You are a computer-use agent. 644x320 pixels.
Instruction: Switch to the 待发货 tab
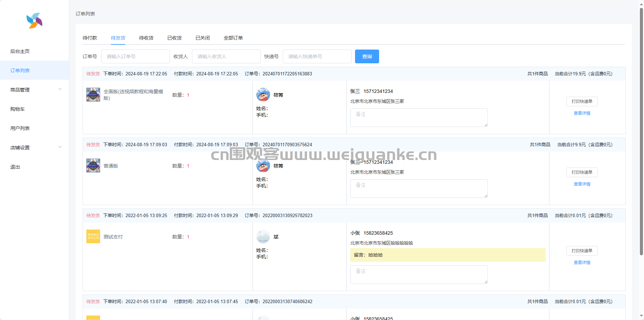(x=118, y=38)
